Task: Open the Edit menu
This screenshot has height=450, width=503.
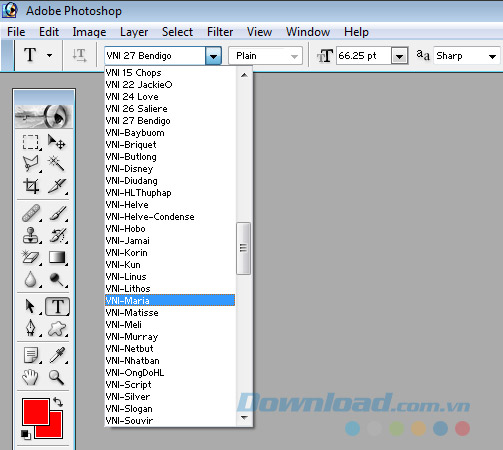Action: click(49, 32)
